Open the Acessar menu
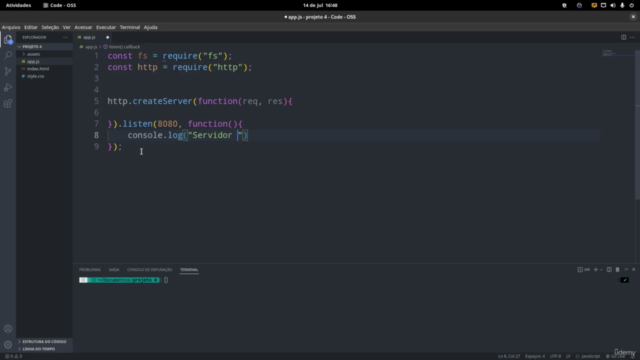The width and height of the screenshot is (640, 360). pos(83,27)
